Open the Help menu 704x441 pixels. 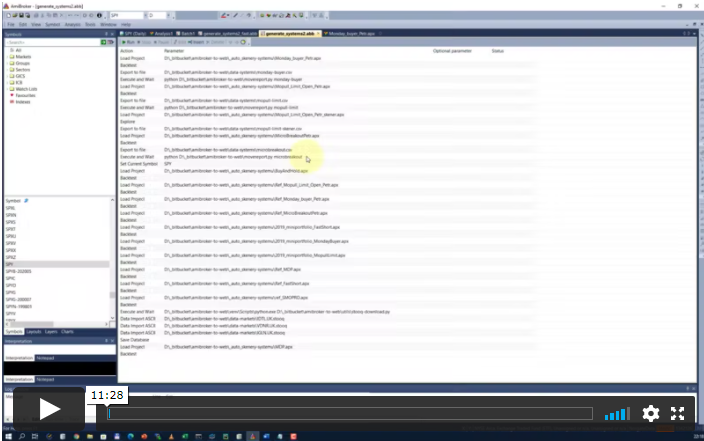(126, 24)
